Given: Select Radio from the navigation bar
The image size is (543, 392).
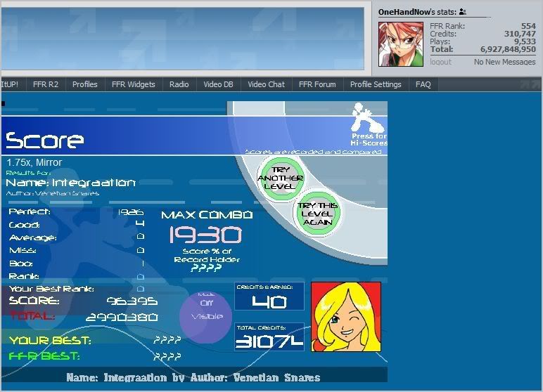Looking at the screenshot, I should pos(179,84).
